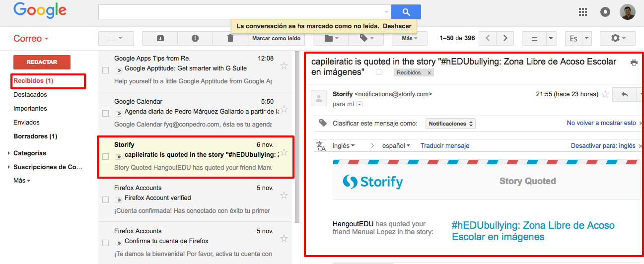644x264 pixels.
Task: Expand 'Suscripciones de Co…' in the sidebar
Action: (9, 167)
